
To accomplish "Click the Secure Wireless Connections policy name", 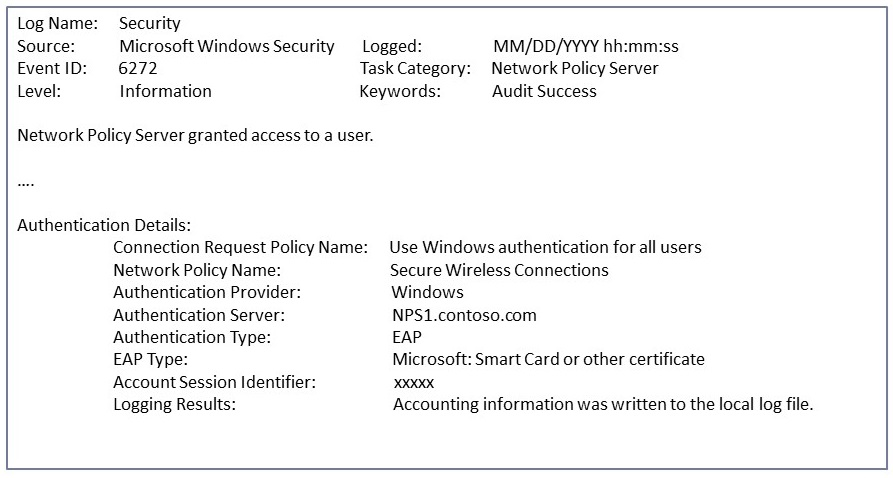I will coord(499,270).
